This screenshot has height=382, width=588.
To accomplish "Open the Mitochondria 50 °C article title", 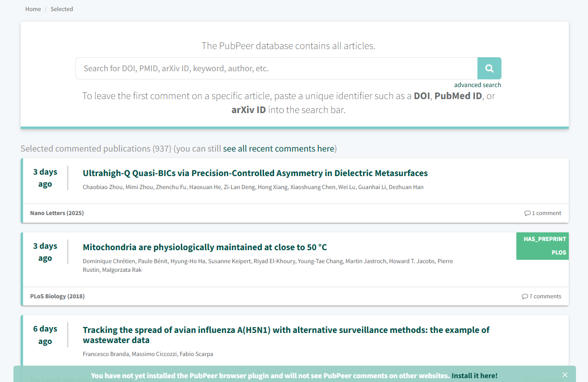I will point(205,247).
